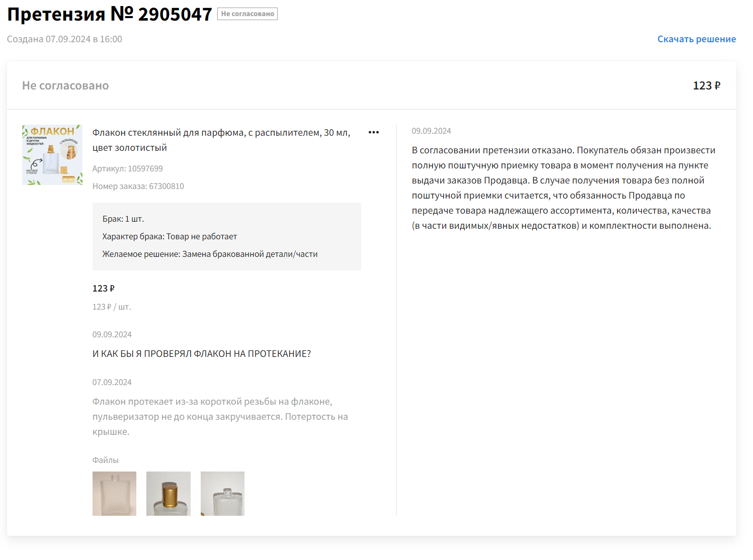Click the "Не согласовано" badge near claim title
The image size is (753, 560).
[x=247, y=14]
